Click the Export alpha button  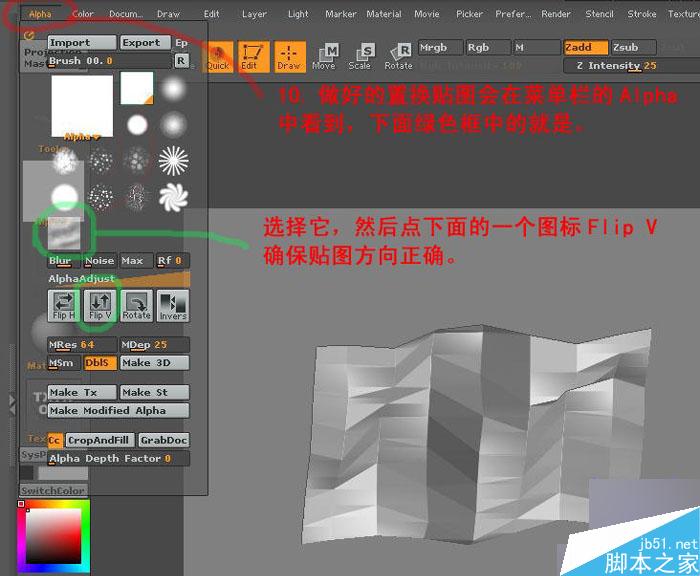coord(145,42)
